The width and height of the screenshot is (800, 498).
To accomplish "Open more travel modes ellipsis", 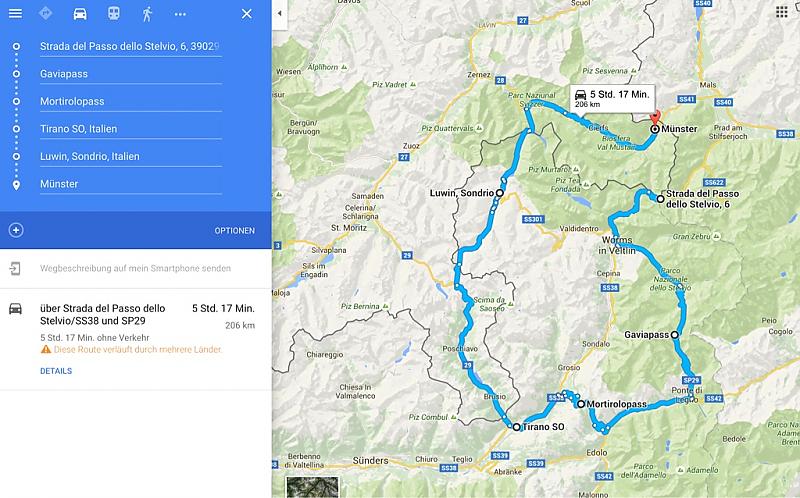I will point(180,14).
